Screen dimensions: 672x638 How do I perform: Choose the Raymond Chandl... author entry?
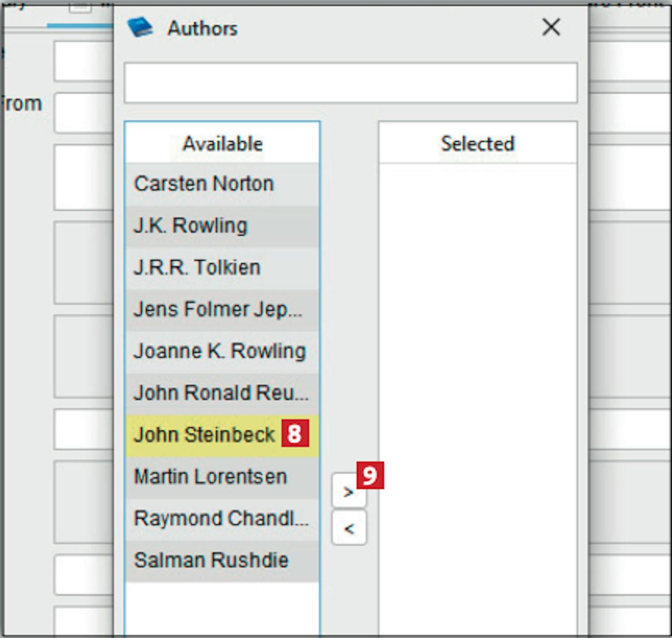click(221, 518)
